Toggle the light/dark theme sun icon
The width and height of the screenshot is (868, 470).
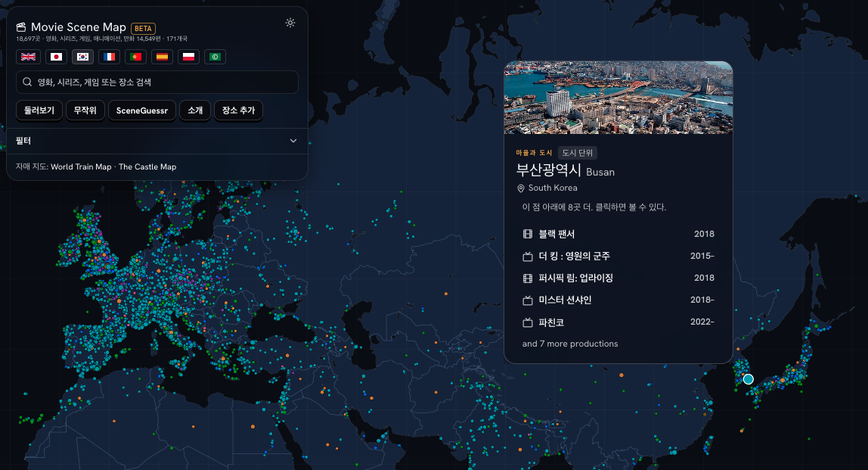coord(290,23)
